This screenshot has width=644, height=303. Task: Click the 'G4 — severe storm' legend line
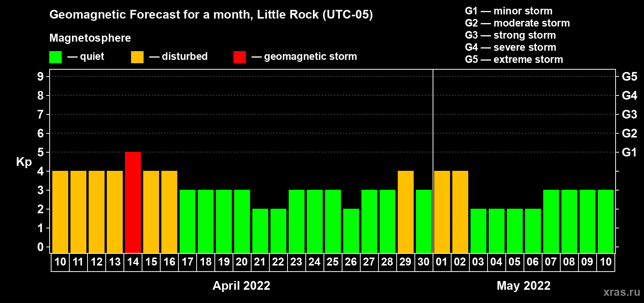(x=511, y=47)
